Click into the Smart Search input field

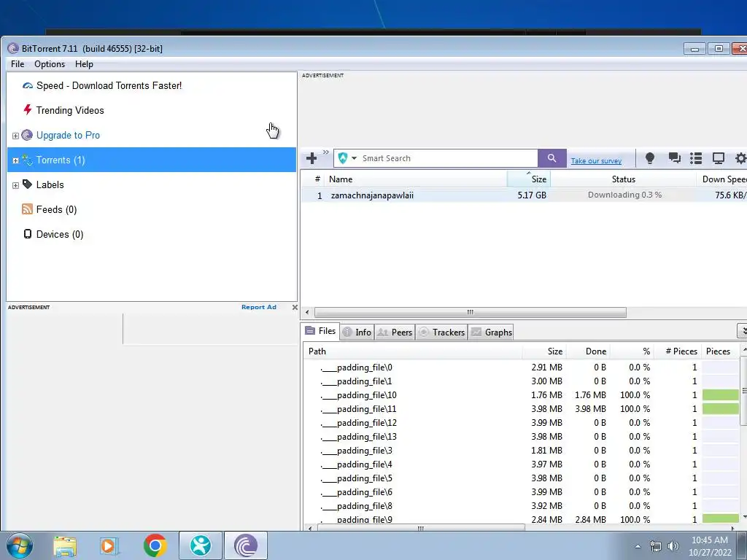tap(448, 158)
